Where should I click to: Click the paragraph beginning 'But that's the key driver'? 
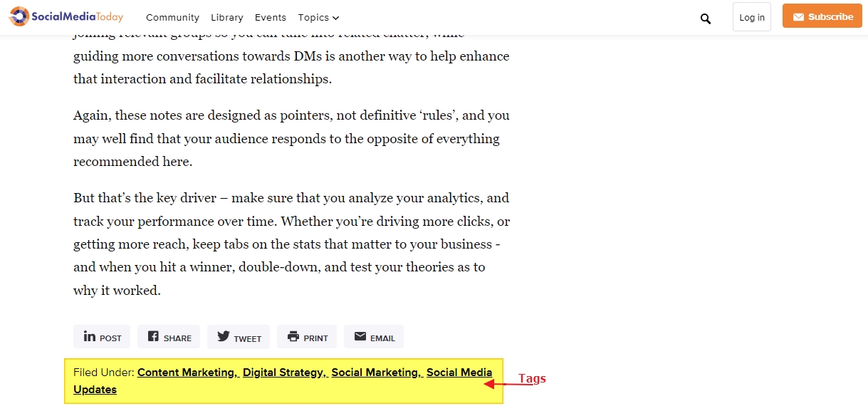tap(291, 244)
